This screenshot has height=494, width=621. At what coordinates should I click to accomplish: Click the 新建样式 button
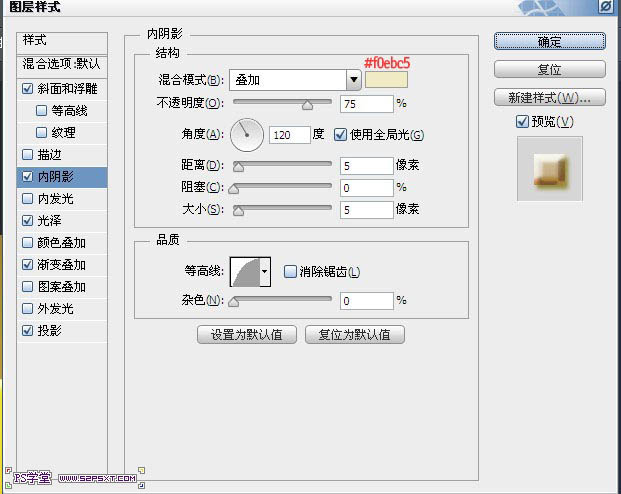pos(549,98)
